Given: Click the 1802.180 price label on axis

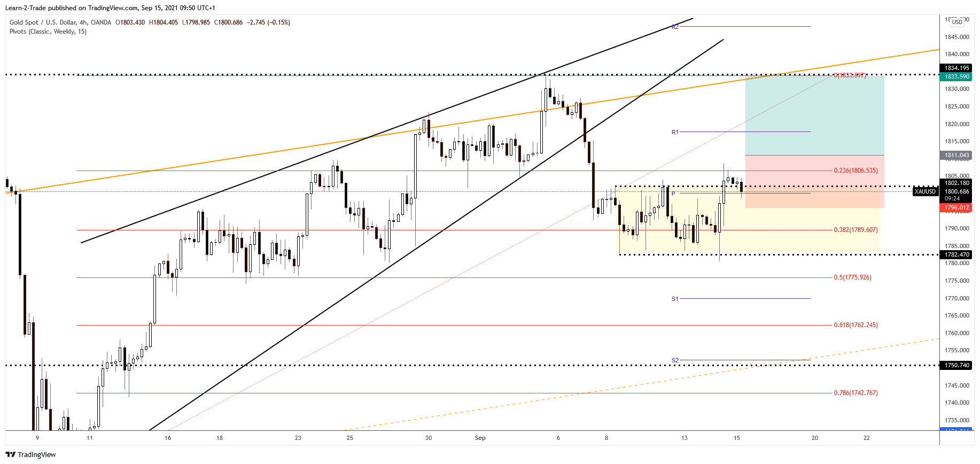Looking at the screenshot, I should coord(956,183).
